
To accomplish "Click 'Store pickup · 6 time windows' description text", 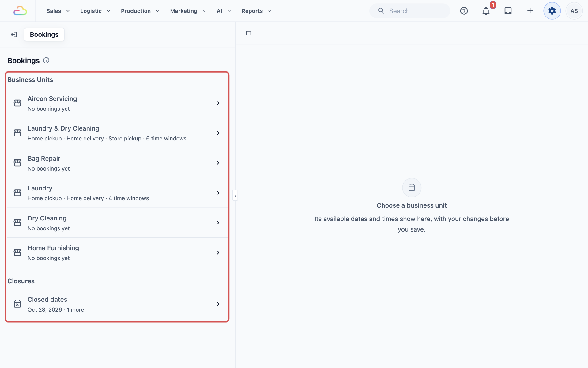I will tap(147, 139).
